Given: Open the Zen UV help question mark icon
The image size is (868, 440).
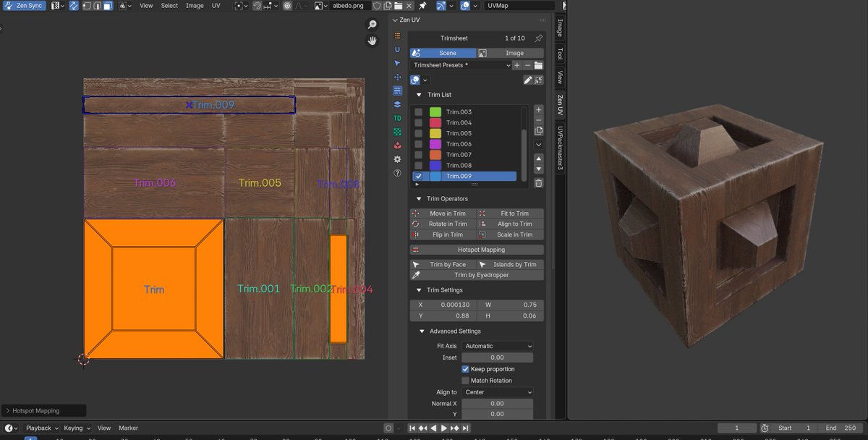Looking at the screenshot, I should (x=397, y=173).
